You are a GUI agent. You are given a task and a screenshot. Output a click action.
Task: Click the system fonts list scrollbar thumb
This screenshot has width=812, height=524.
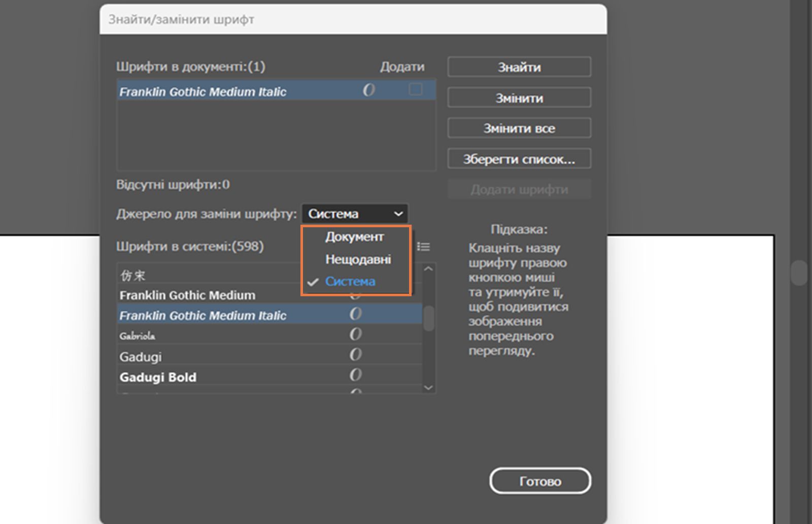pyautogui.click(x=429, y=319)
